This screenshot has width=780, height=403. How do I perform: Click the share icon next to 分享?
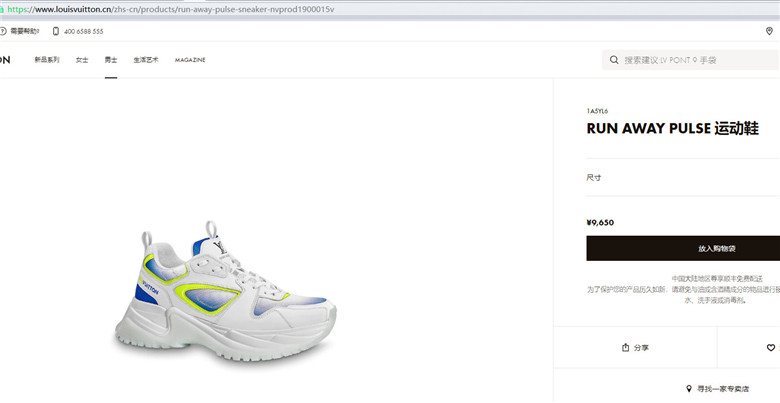click(625, 347)
